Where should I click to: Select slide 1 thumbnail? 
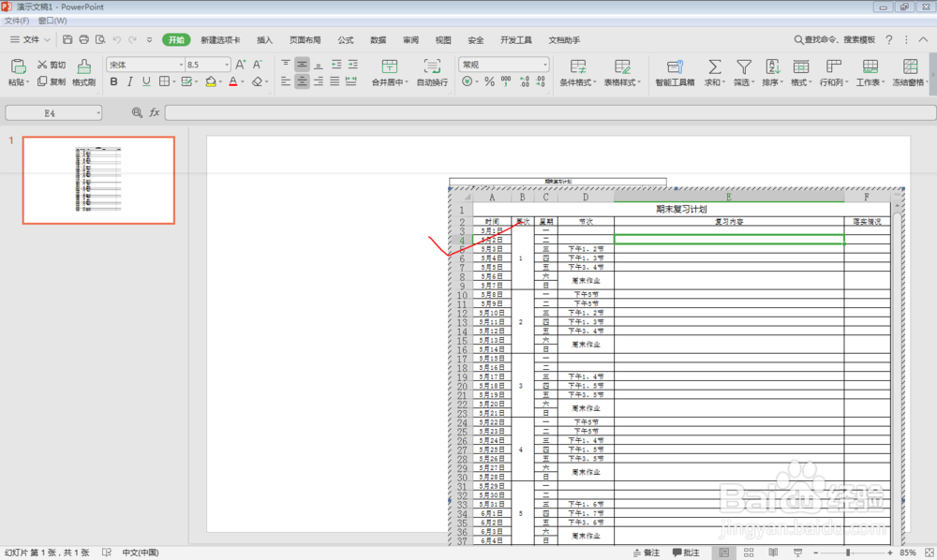click(x=98, y=181)
